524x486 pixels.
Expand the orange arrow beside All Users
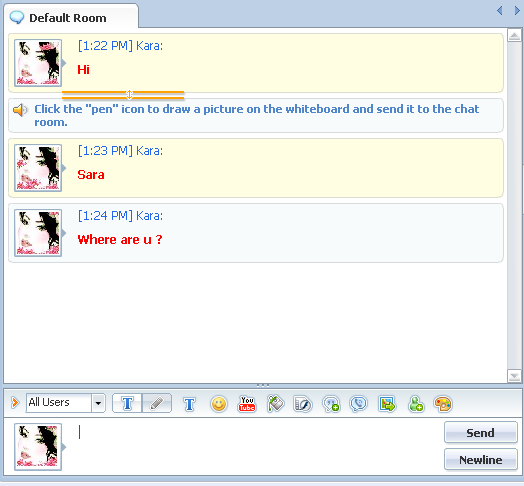tap(15, 402)
